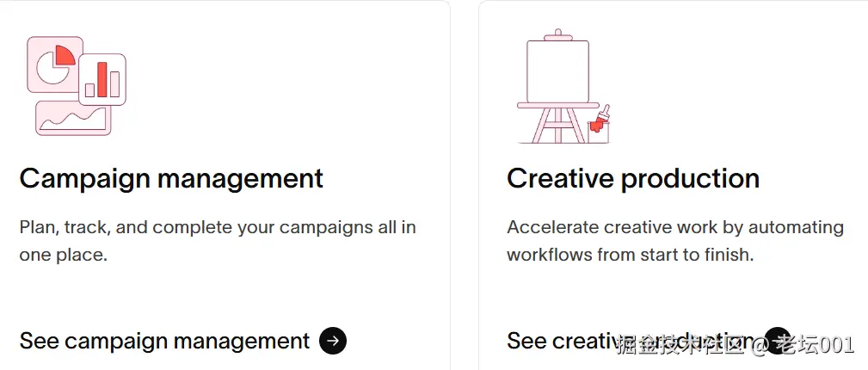Open the Campaign management heading
Viewport: 868px width, 370px height.
171,178
